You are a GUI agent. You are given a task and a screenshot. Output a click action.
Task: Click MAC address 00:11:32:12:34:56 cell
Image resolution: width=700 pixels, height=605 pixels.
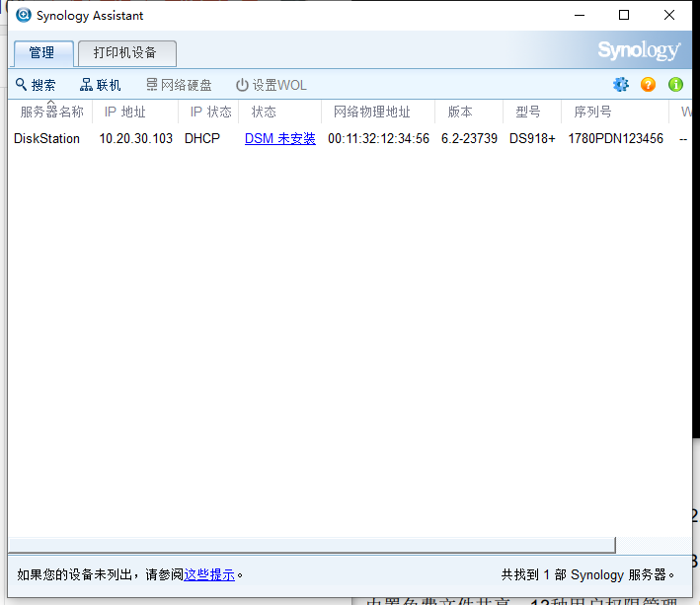click(378, 139)
